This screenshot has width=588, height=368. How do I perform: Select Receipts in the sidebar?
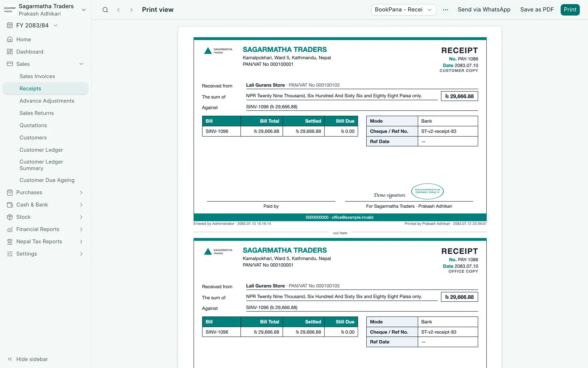[x=45, y=89]
